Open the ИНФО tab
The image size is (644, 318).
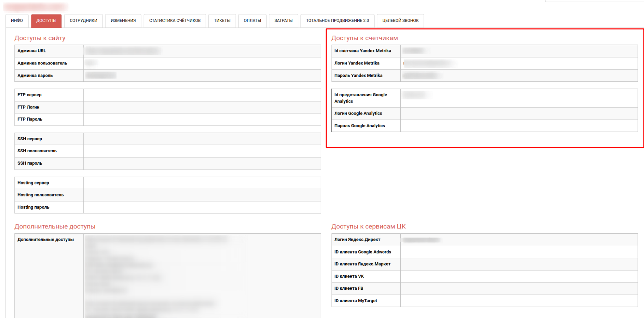click(17, 21)
